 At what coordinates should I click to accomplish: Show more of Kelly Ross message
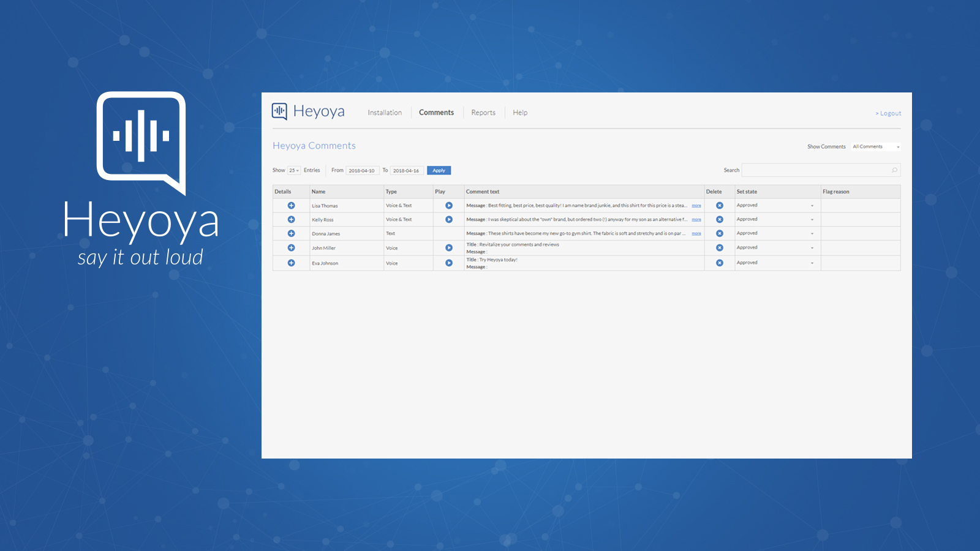(x=696, y=219)
